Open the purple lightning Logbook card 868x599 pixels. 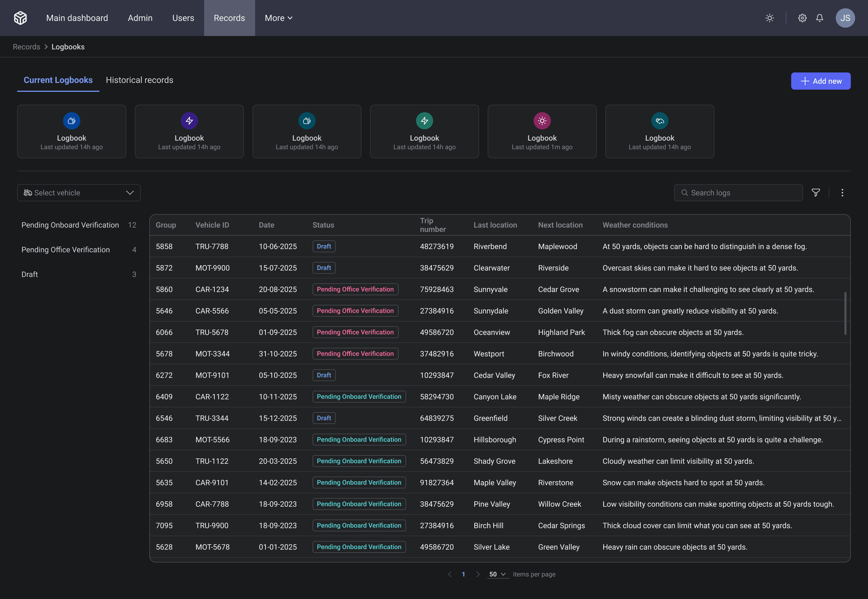(189, 131)
